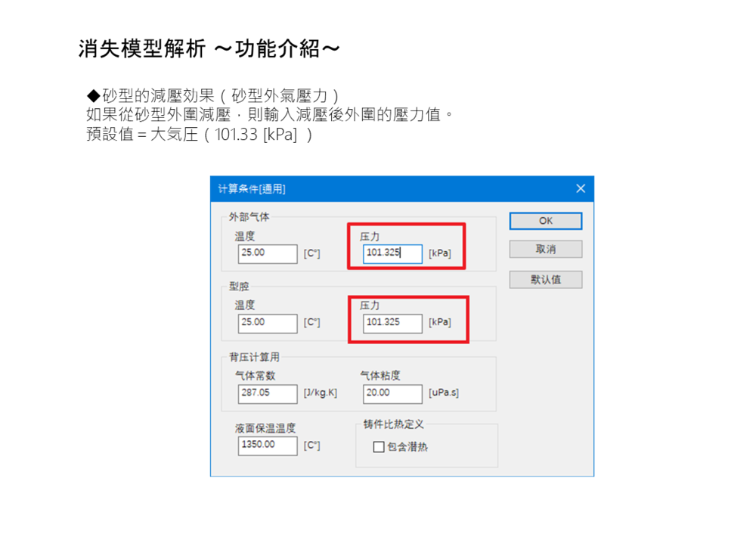Click the 外部气体 压力 input field
This screenshot has height=534, width=756.
[392, 253]
